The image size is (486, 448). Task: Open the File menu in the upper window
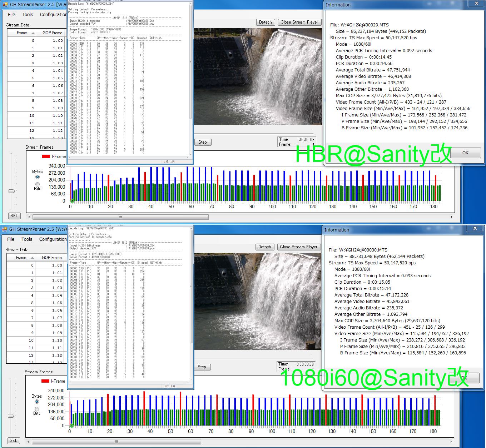[x=11, y=15]
